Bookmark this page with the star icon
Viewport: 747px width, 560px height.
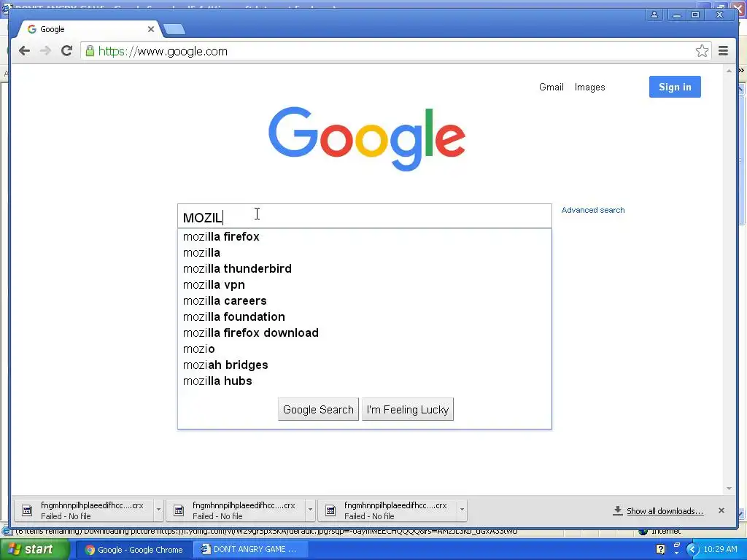pos(702,51)
